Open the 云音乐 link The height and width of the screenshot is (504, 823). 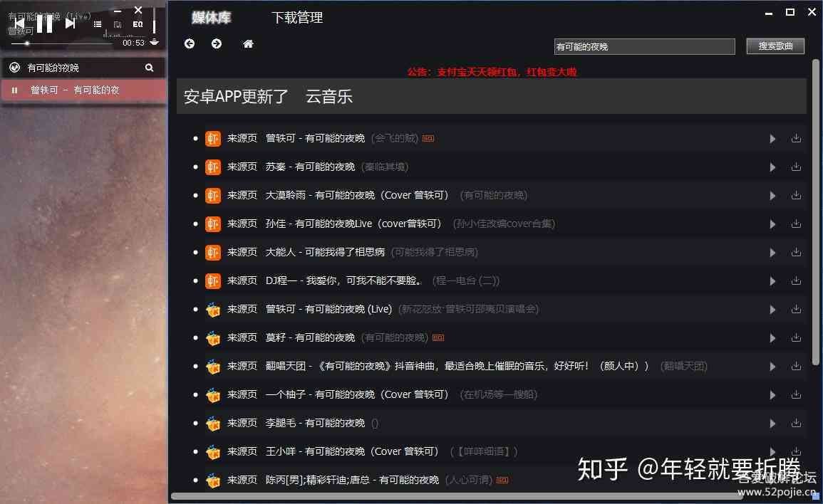[x=329, y=97]
